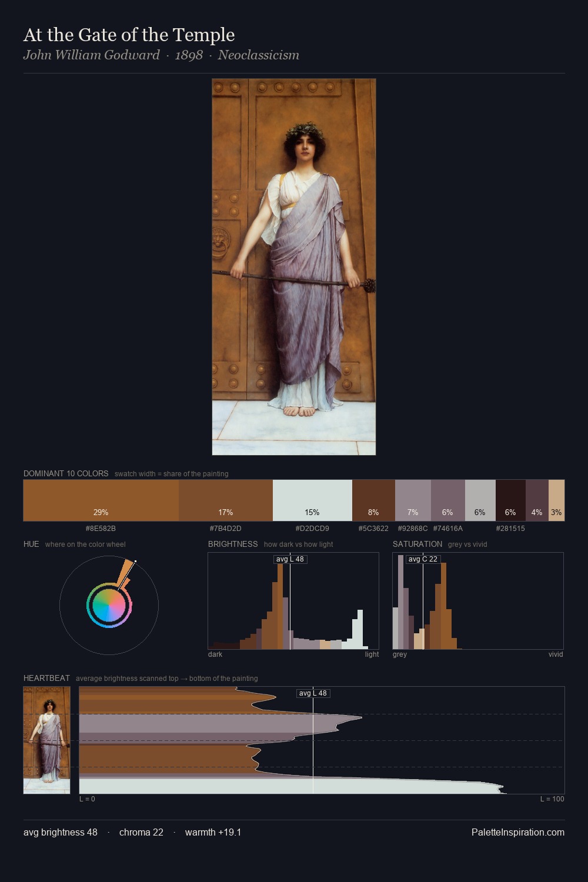
Task: Click the title 'At the Gate of the Temple'
Action: click(x=129, y=35)
